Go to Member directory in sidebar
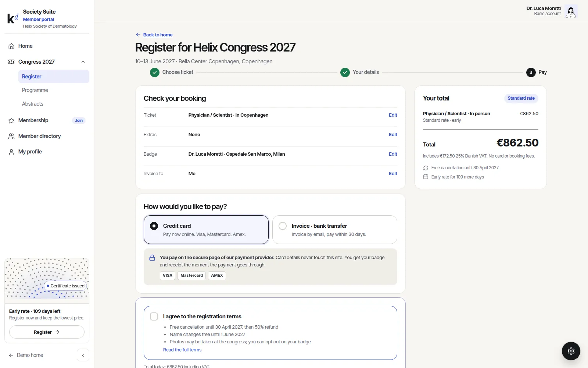Screen dimensions: 588x368 coord(47,136)
